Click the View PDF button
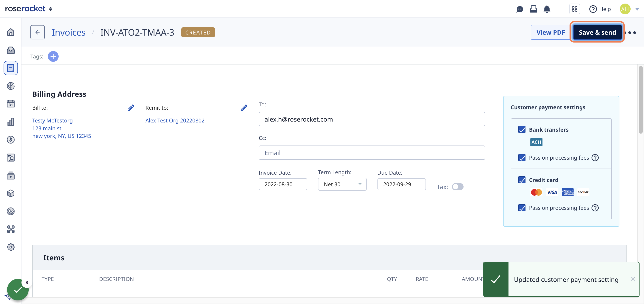The width and height of the screenshot is (644, 304). [x=551, y=32]
